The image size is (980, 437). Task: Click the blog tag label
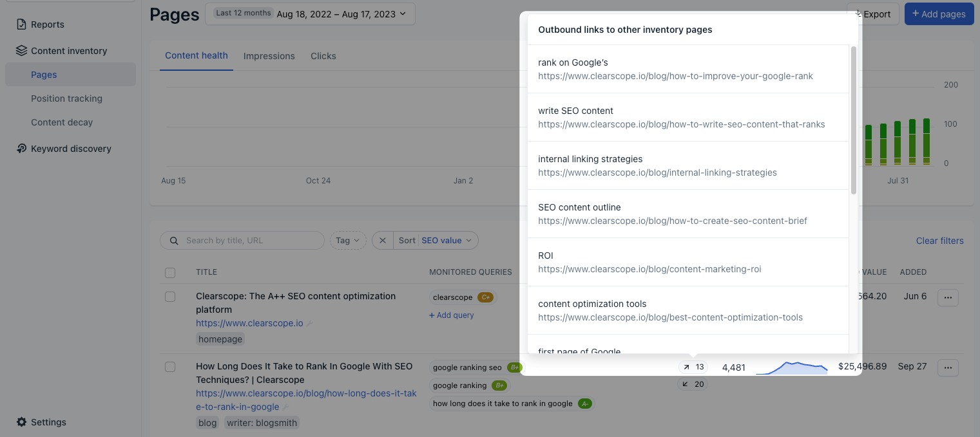(207, 423)
